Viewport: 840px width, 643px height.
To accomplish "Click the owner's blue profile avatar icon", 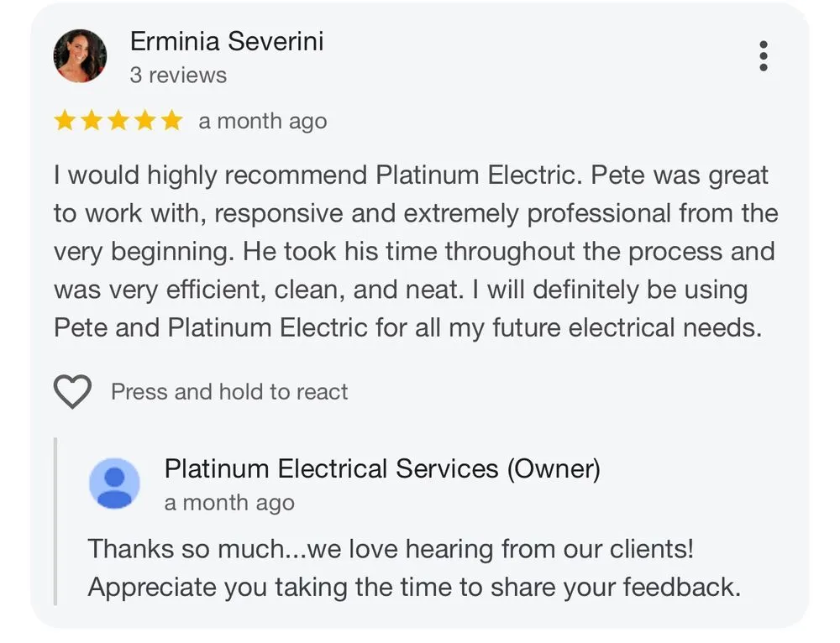I will [115, 483].
